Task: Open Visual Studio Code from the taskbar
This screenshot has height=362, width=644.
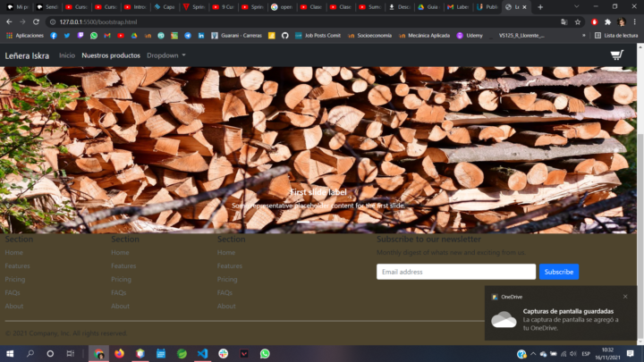Action: coord(202,354)
